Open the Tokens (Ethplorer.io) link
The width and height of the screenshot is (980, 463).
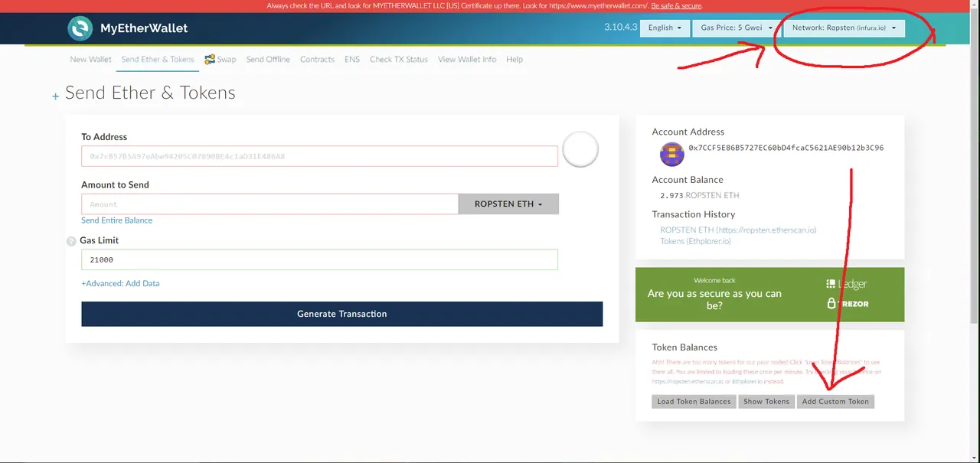tap(695, 241)
